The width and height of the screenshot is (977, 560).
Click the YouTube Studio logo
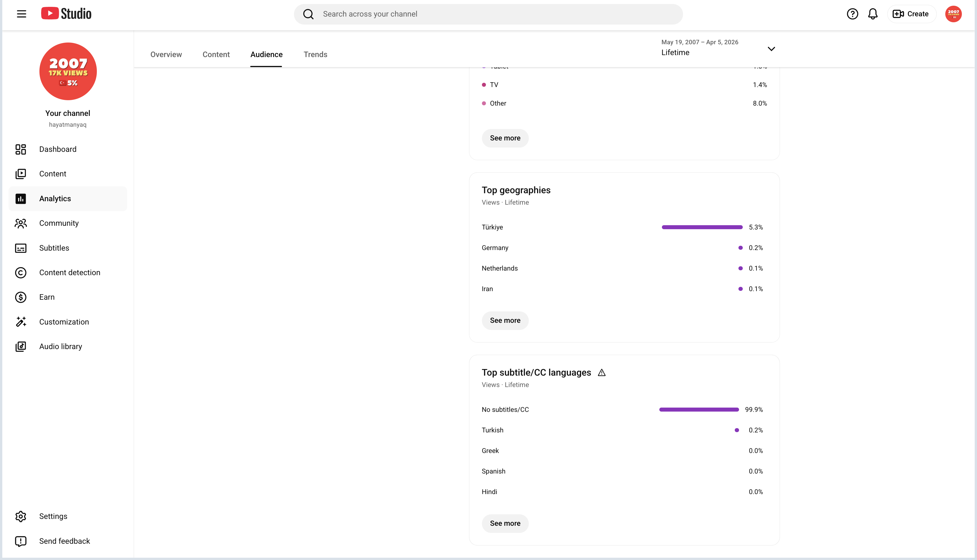(x=66, y=14)
